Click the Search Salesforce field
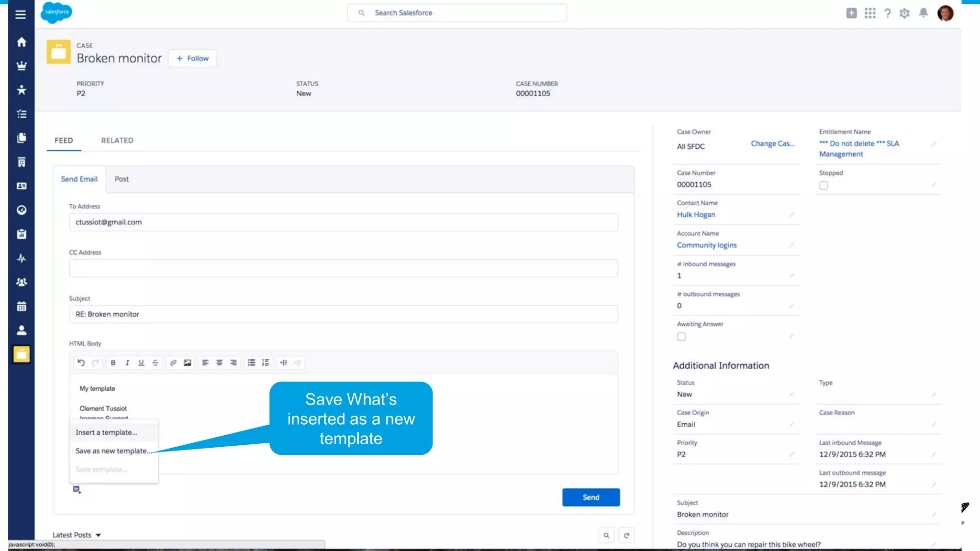The width and height of the screenshot is (980, 551). [457, 13]
